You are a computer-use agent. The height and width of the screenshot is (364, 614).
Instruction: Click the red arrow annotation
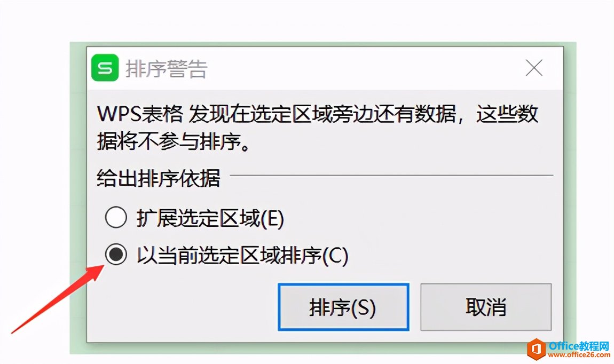click(58, 299)
